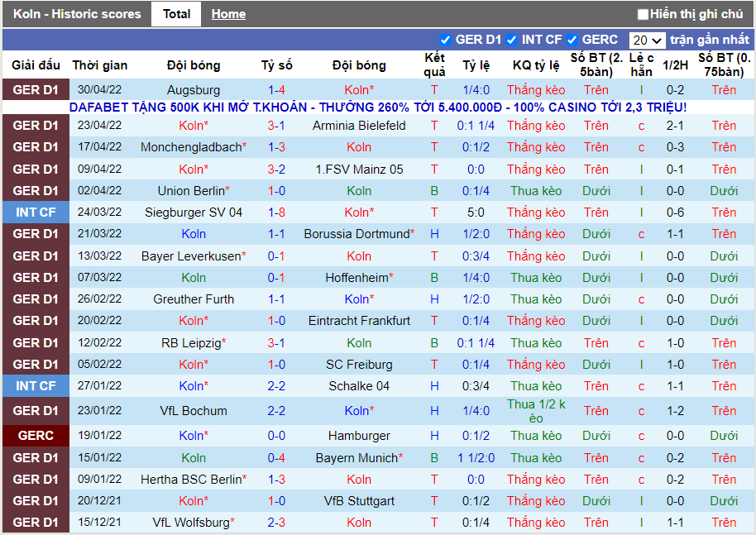Click the 1-2 half-time score Bochum row

675,411
